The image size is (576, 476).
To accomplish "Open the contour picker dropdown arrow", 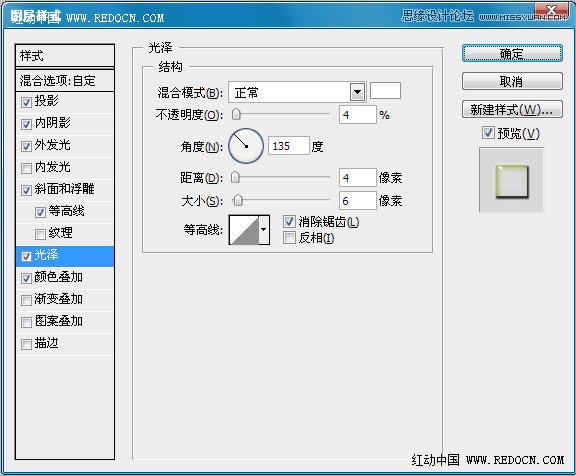I will coord(264,230).
